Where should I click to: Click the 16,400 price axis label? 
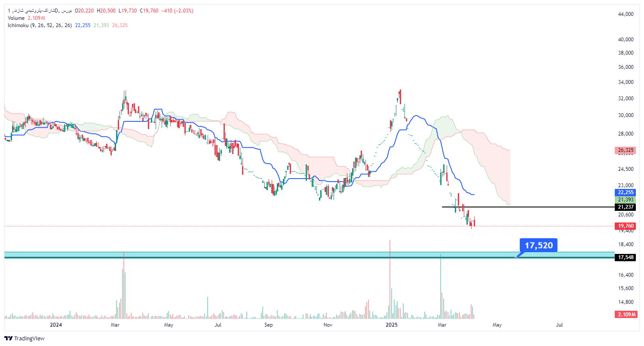click(x=626, y=275)
